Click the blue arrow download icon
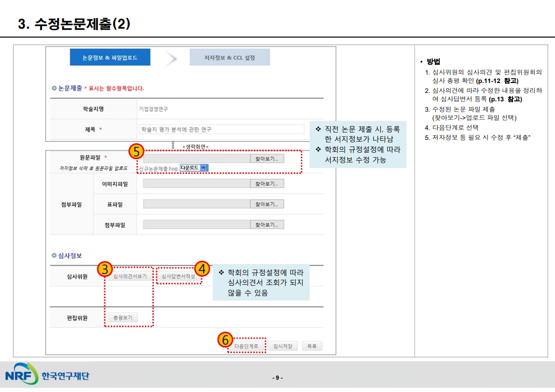The height and width of the screenshot is (392, 555). coord(204,168)
